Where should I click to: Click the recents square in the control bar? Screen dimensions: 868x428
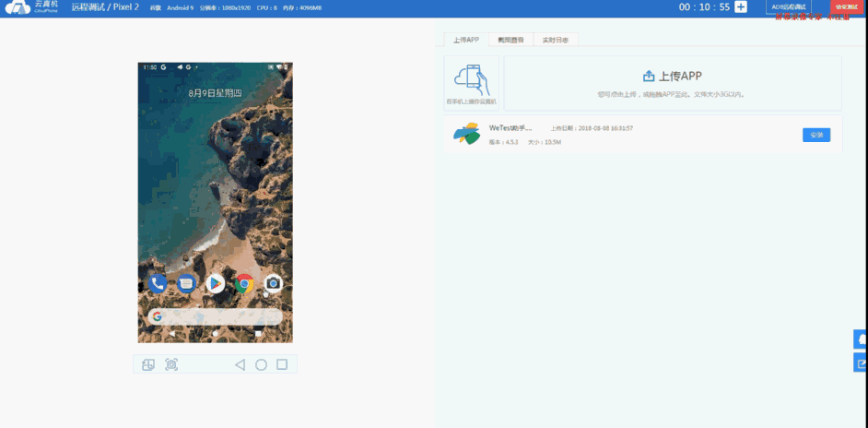[x=282, y=364]
